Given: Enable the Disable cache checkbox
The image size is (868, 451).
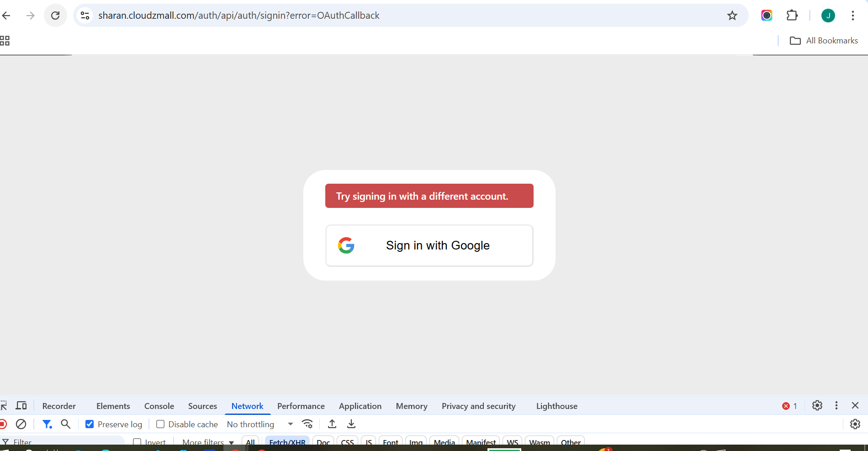Looking at the screenshot, I should (x=160, y=424).
